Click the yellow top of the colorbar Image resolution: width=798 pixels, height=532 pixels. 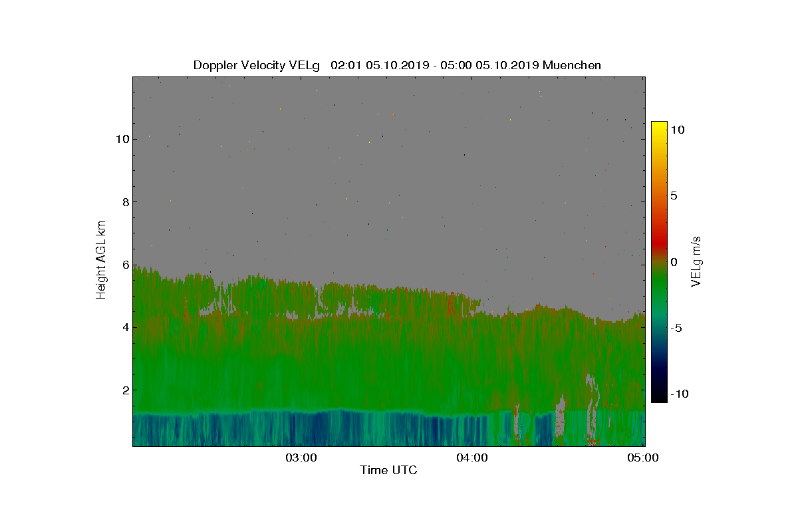pyautogui.click(x=659, y=126)
